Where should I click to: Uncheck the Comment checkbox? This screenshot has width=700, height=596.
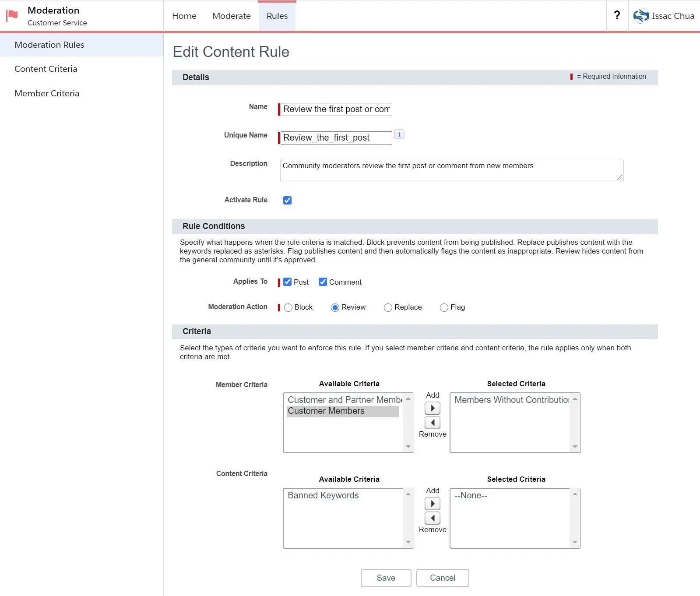pos(323,282)
